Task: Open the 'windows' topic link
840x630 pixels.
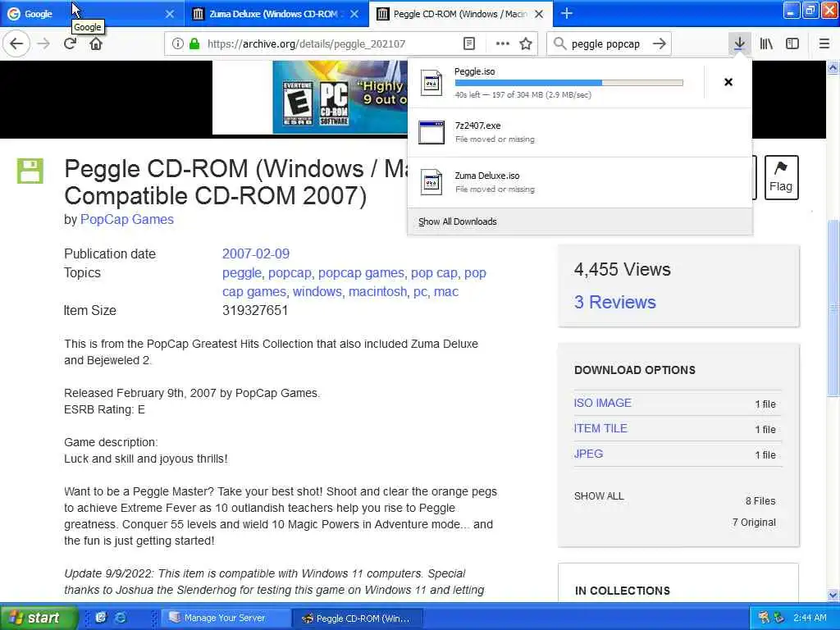Action: click(317, 291)
